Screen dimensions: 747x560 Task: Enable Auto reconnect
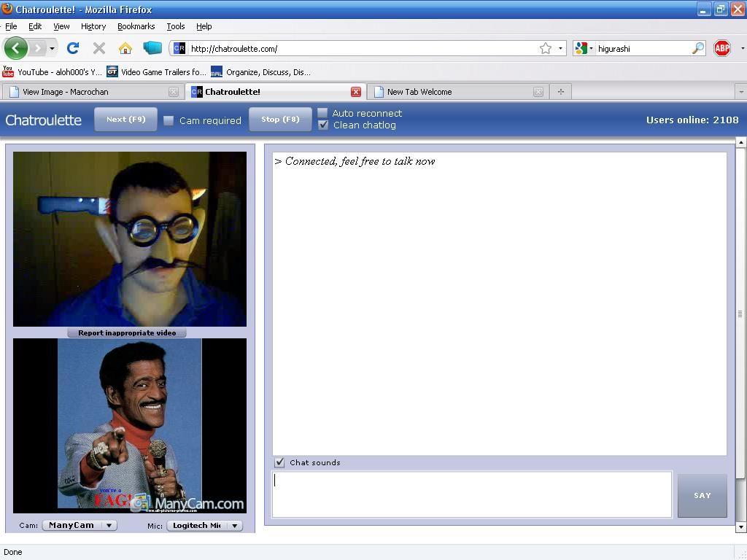click(x=322, y=114)
